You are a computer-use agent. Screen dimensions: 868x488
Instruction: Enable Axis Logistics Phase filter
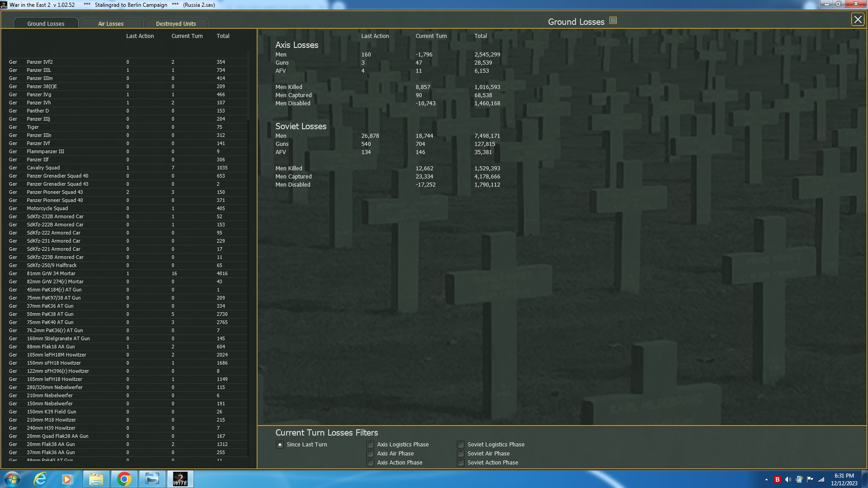click(x=370, y=445)
